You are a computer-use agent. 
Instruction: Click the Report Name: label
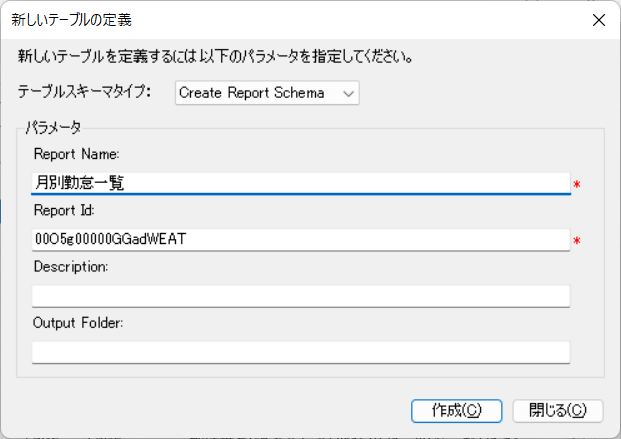click(x=76, y=155)
